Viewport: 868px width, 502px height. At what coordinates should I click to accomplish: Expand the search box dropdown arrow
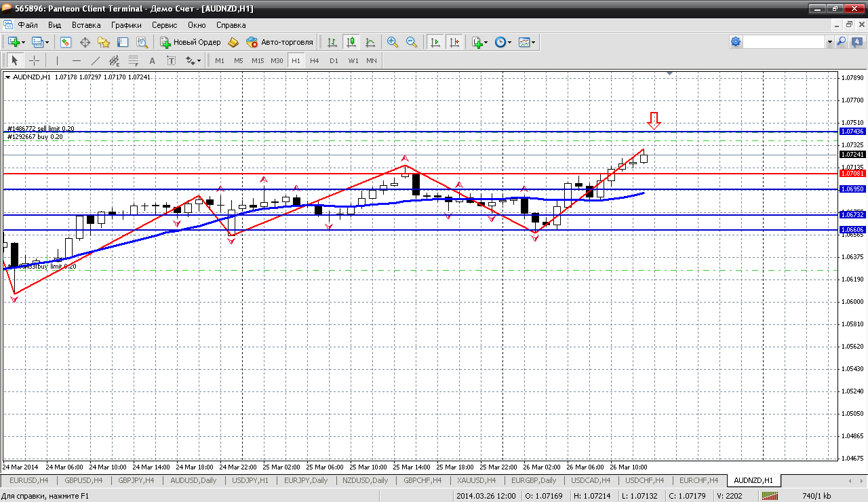(x=829, y=42)
